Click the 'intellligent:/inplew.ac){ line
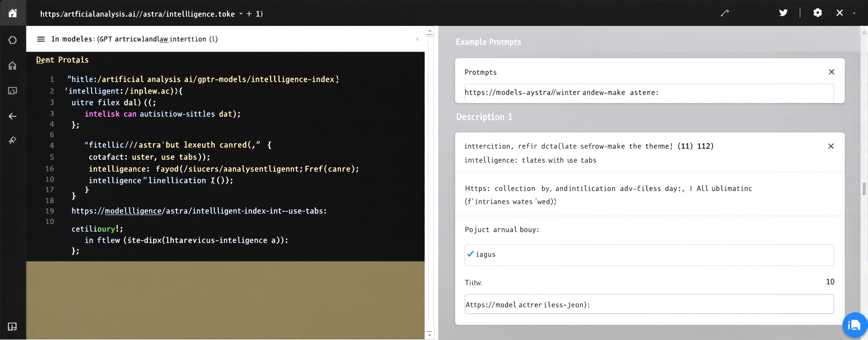Screen dimensions: 868x340 [x=124, y=91]
